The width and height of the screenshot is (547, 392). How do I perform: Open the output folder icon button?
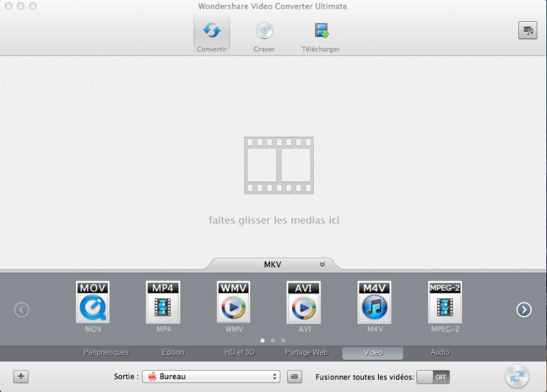[x=295, y=376]
